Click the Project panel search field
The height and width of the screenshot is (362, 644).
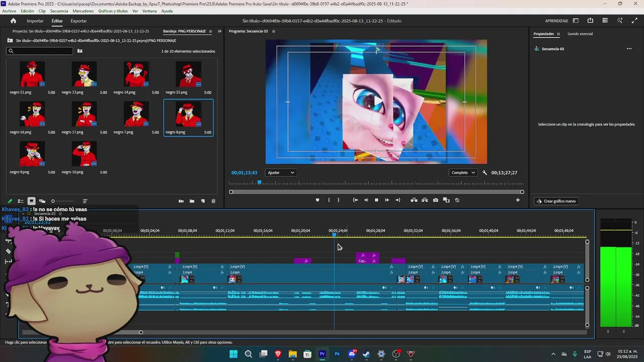tap(40, 51)
